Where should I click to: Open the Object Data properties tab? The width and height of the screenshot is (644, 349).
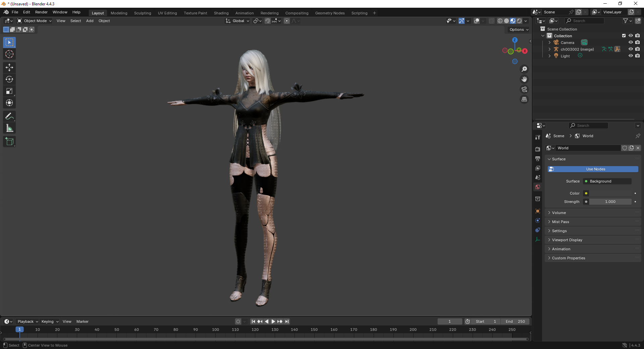[538, 239]
